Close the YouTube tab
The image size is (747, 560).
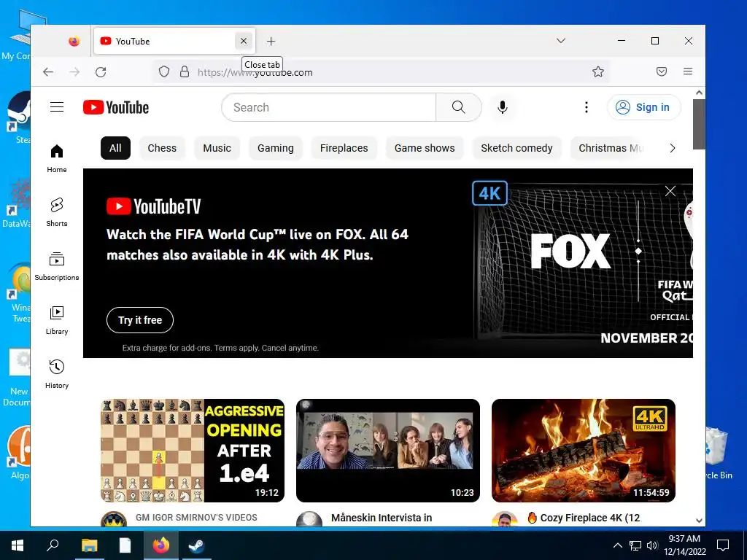pos(244,41)
